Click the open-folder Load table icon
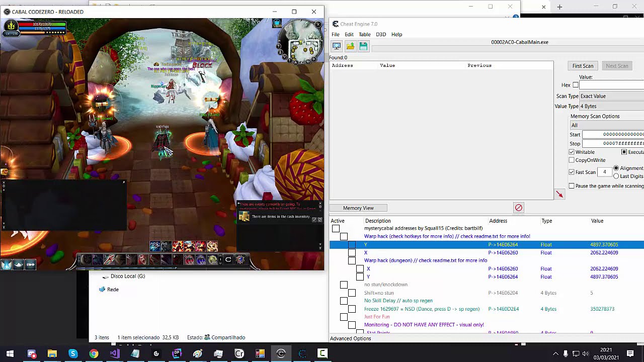Viewport: 644px width, 362px height. pyautogui.click(x=350, y=46)
